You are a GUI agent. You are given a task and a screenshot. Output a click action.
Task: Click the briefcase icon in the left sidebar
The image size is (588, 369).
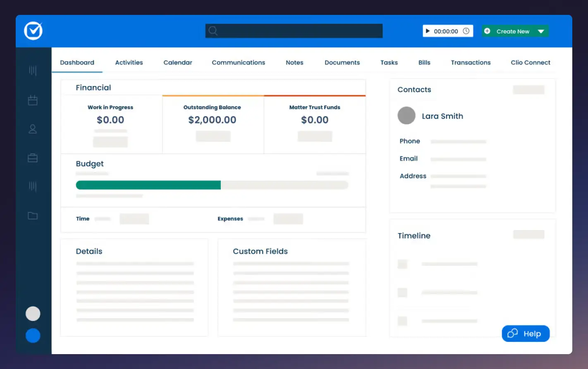(x=32, y=158)
